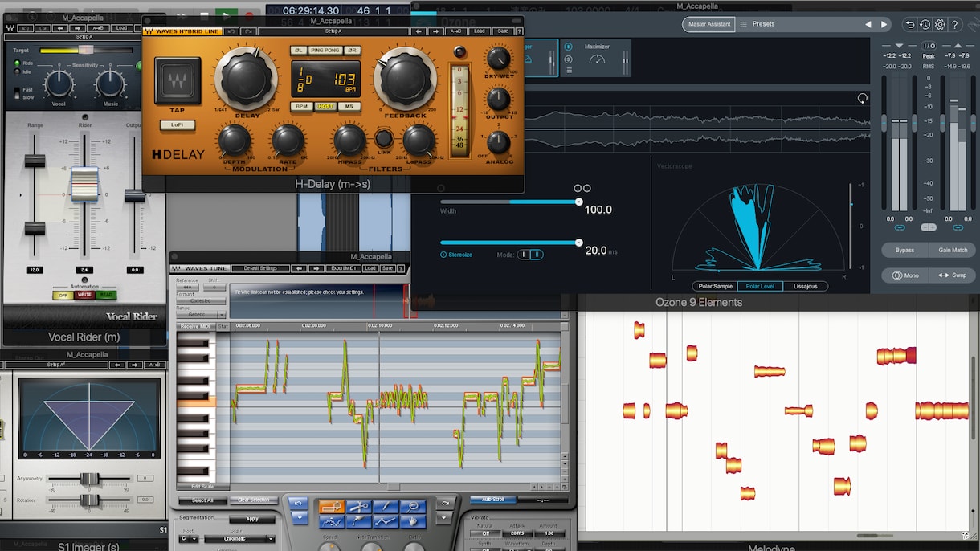This screenshot has width=980, height=551.
Task: Select the Pencil draw tool in Waves Tune
Action: (386, 506)
